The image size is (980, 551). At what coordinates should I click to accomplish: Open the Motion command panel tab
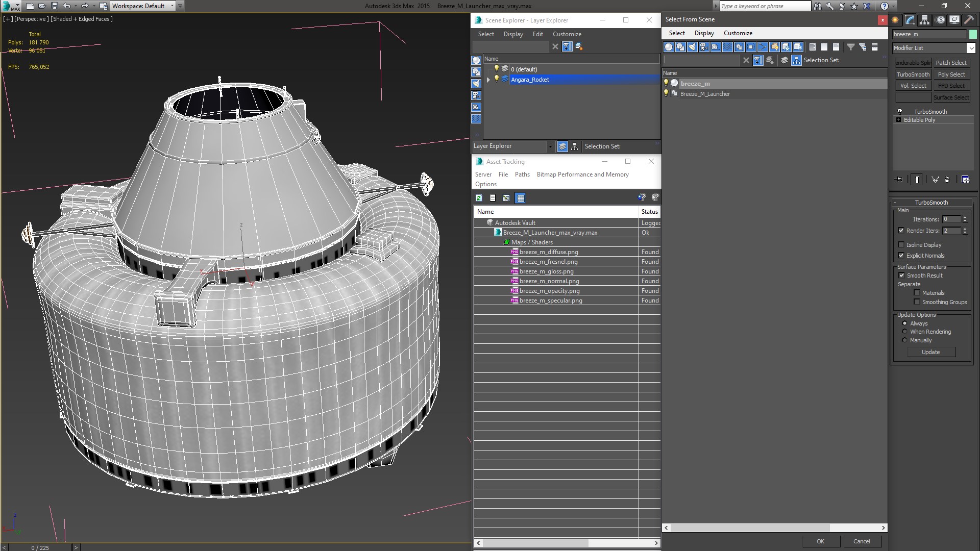click(x=940, y=20)
